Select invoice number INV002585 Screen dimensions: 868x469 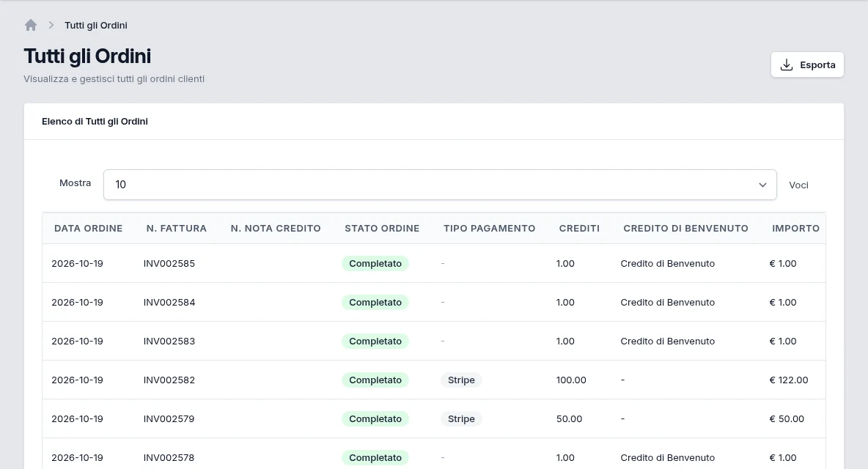point(169,264)
